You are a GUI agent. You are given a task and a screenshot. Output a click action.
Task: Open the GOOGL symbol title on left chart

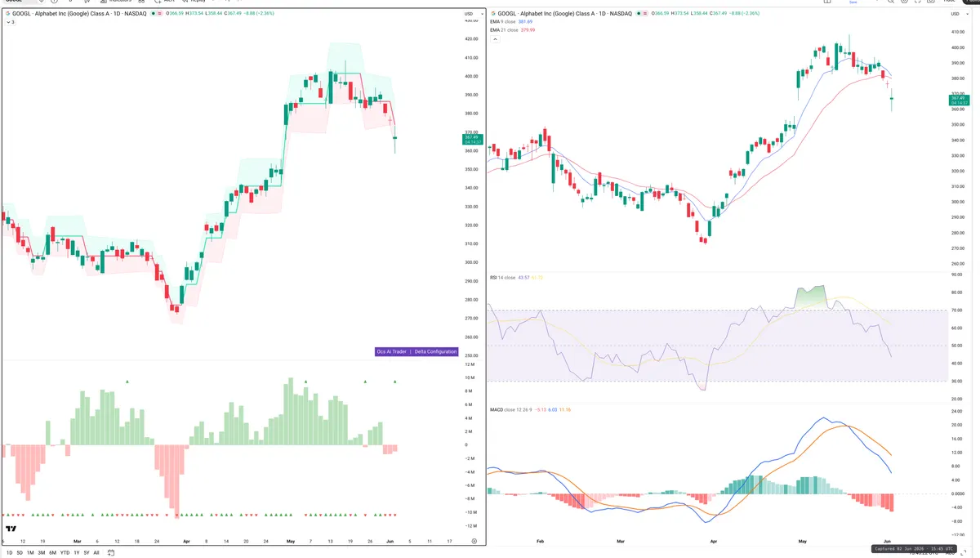pos(79,14)
